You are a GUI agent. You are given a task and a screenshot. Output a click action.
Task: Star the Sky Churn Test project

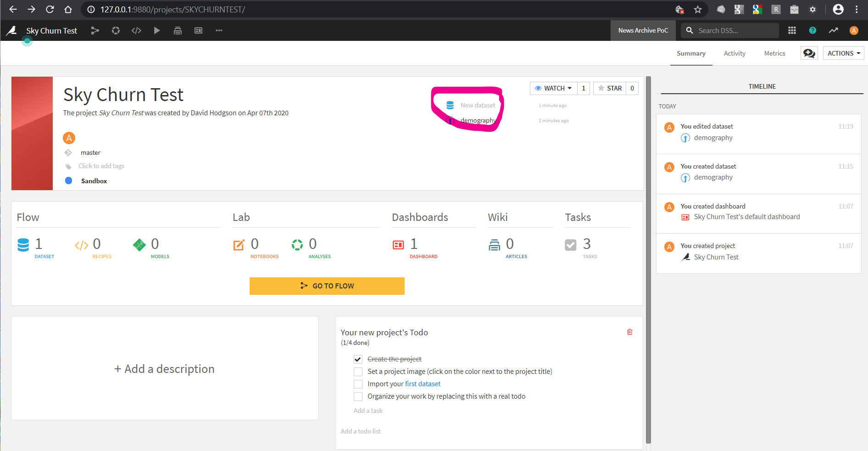(x=610, y=88)
